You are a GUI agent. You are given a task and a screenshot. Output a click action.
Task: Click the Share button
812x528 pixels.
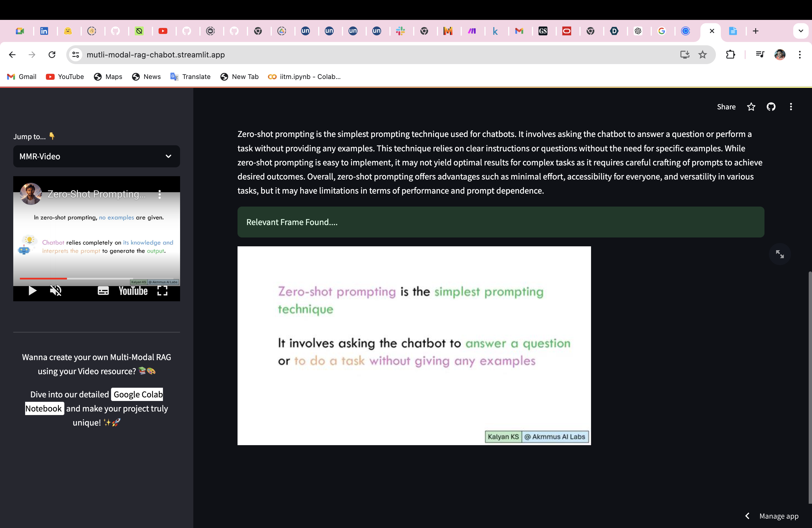(x=726, y=107)
